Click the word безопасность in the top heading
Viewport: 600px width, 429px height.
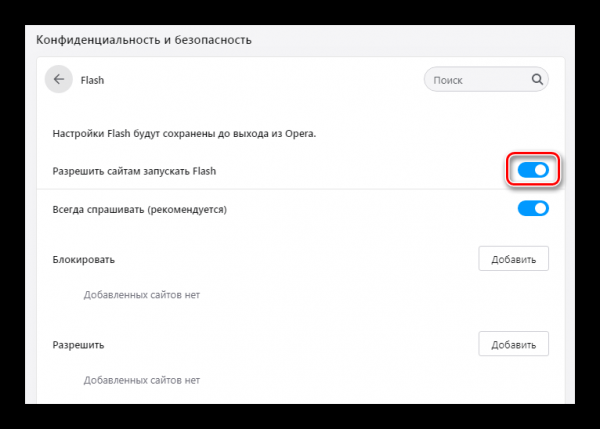pos(213,40)
